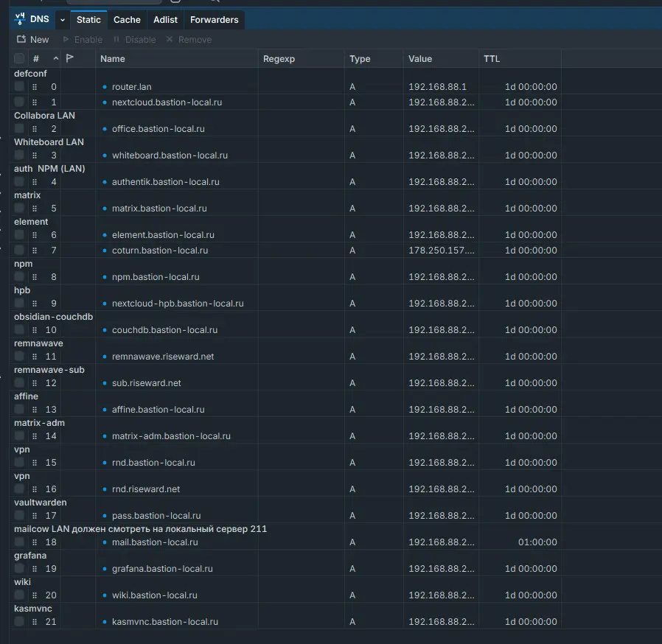Click the New entry button
Screen dimensions: 662x644
[32, 40]
